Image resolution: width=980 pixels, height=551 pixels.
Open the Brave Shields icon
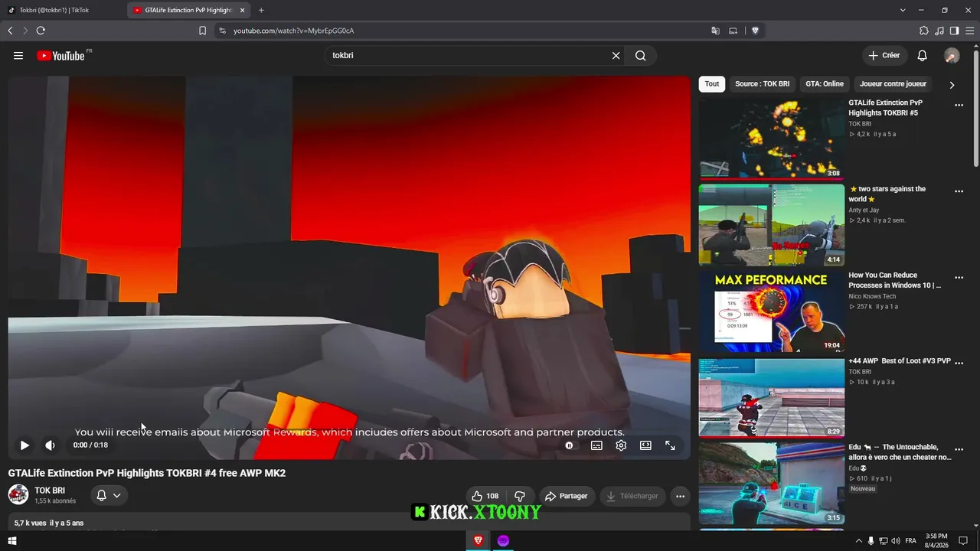click(x=755, y=31)
